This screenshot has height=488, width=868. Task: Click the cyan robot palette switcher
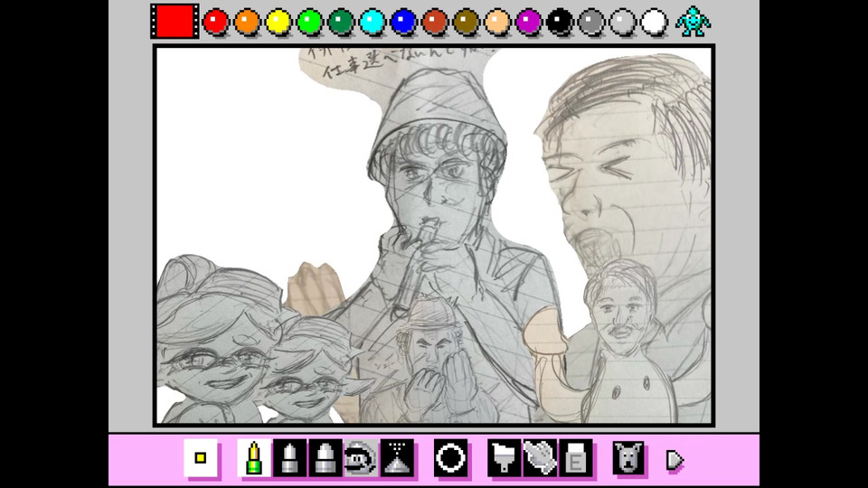pos(693,22)
